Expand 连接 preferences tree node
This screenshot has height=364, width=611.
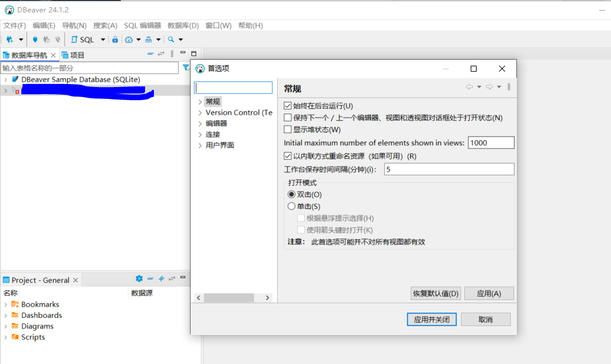point(200,134)
